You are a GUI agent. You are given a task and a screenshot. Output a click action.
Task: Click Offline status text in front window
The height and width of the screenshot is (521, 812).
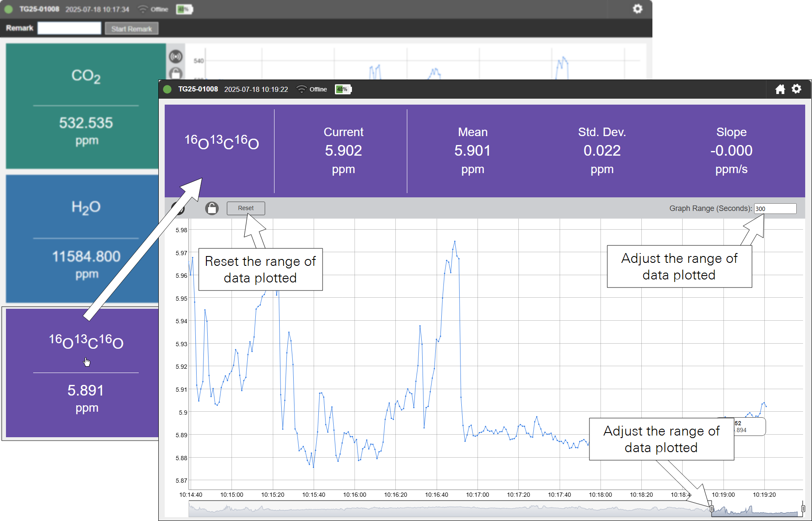(x=318, y=89)
